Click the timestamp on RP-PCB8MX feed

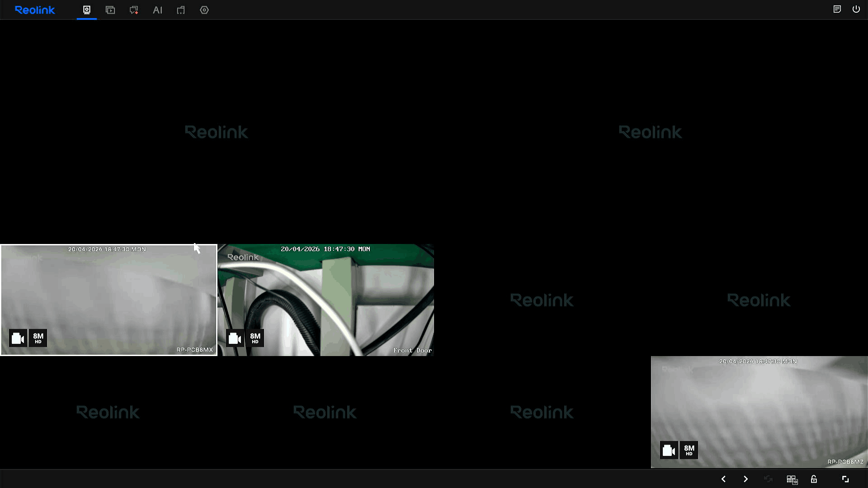(x=107, y=249)
